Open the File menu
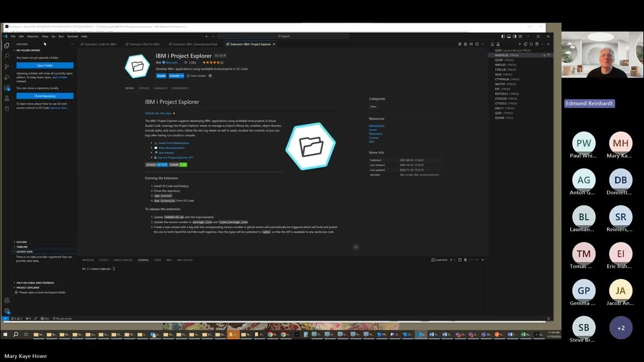644x362 pixels. pyautogui.click(x=14, y=36)
